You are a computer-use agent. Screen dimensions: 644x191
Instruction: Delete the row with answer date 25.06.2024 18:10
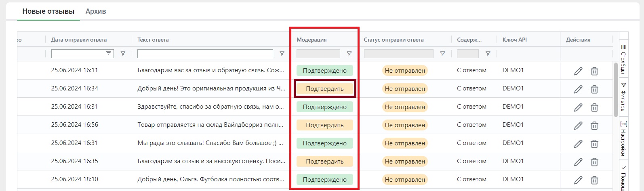(594, 180)
